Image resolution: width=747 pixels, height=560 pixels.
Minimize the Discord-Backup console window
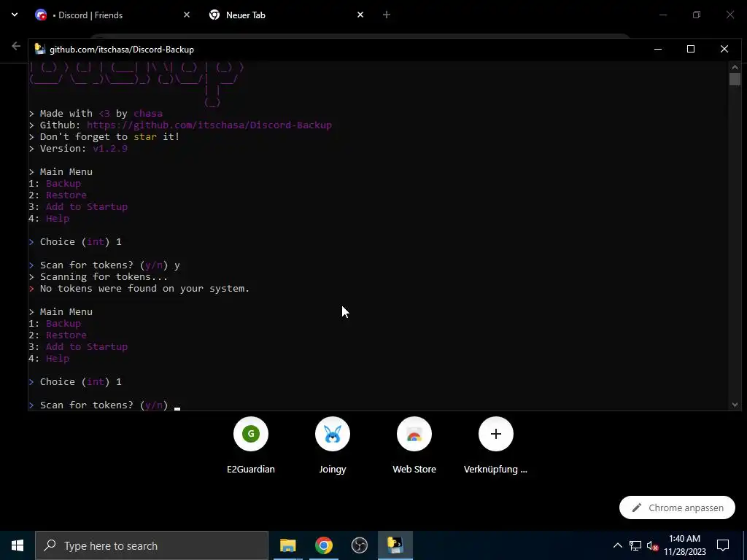(x=658, y=49)
